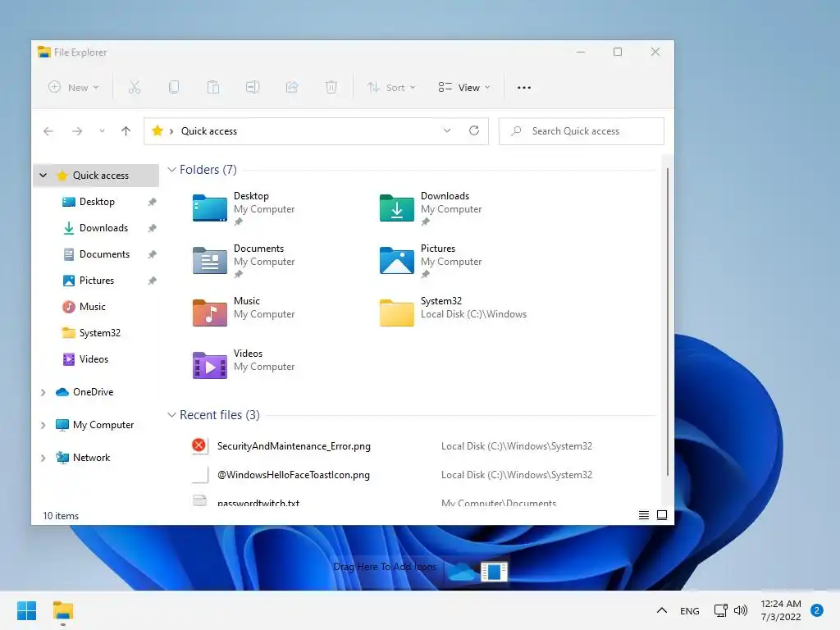Expand the My Computer tree node
Image resolution: width=840 pixels, height=630 pixels.
43,425
